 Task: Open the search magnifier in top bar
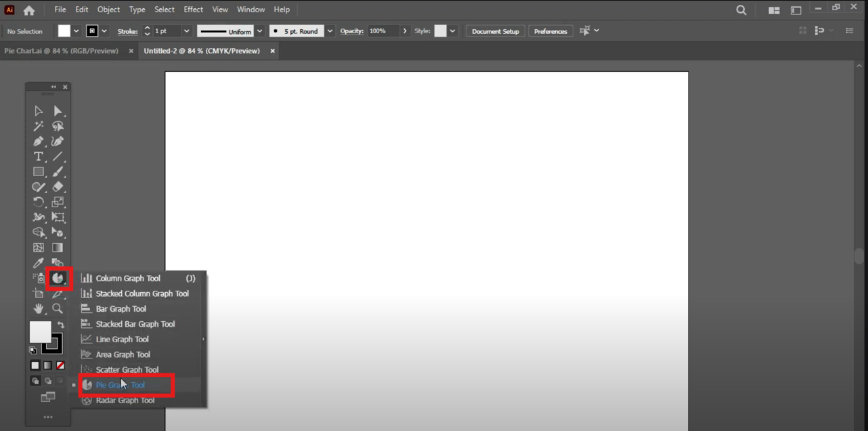[741, 10]
